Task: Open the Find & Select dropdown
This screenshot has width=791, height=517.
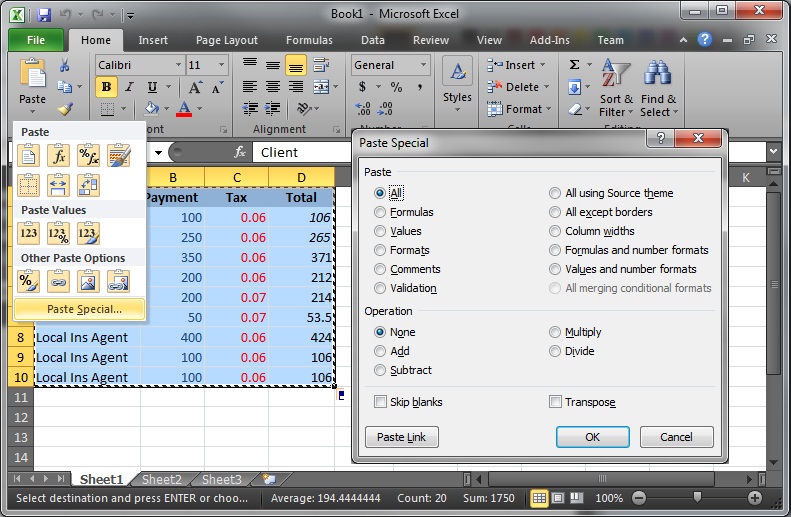Action: [658, 88]
